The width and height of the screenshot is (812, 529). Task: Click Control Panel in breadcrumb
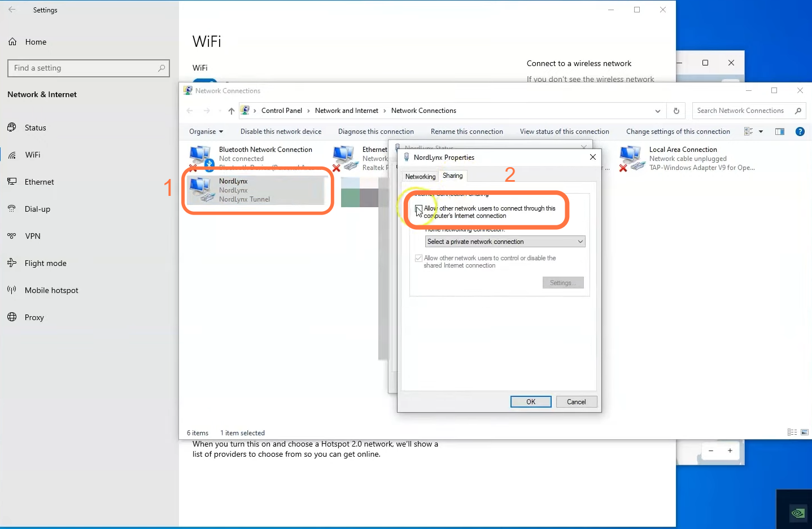(282, 111)
